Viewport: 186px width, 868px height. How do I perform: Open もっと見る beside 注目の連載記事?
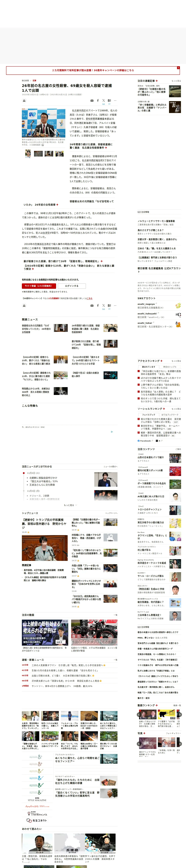pos(176,81)
